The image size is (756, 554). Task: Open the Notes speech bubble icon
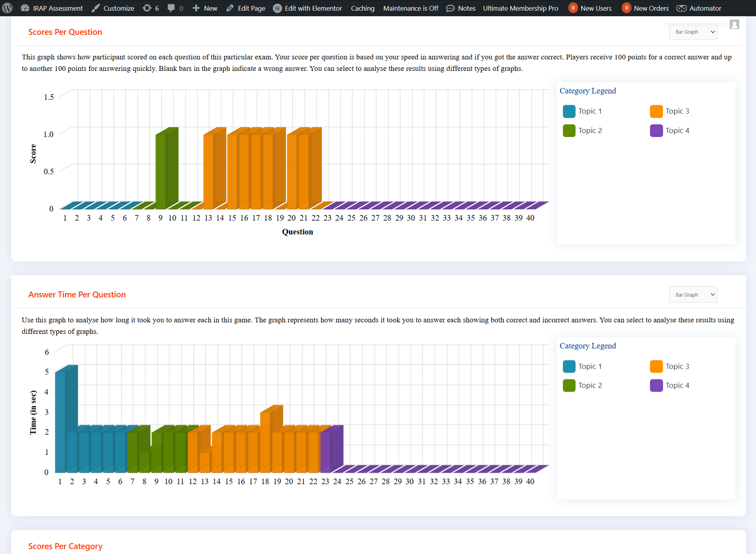click(450, 8)
